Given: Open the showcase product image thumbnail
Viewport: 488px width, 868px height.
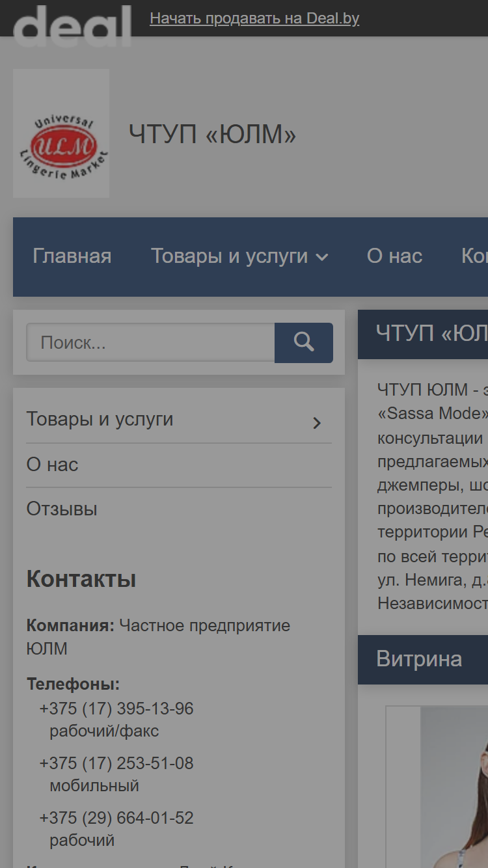Looking at the screenshot, I should click(454, 787).
